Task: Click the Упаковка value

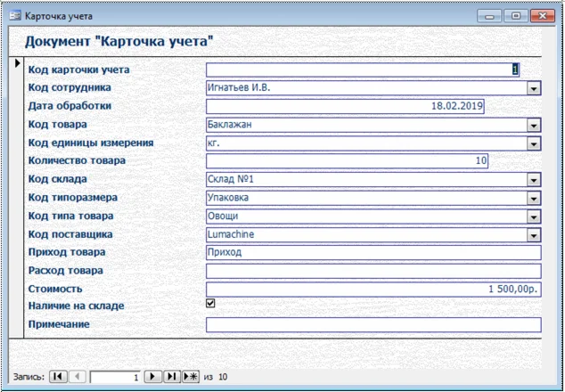Action: [x=228, y=198]
